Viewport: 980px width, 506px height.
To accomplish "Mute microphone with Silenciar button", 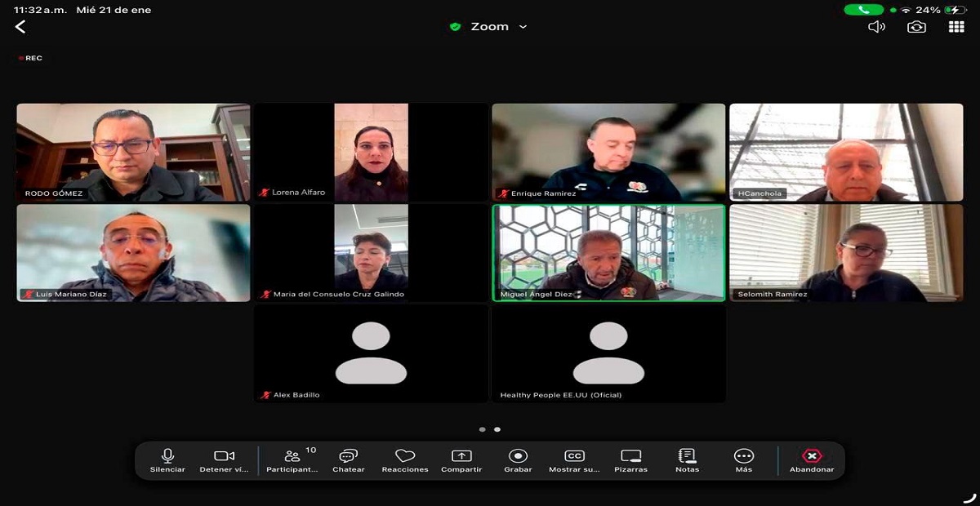I will tap(167, 460).
